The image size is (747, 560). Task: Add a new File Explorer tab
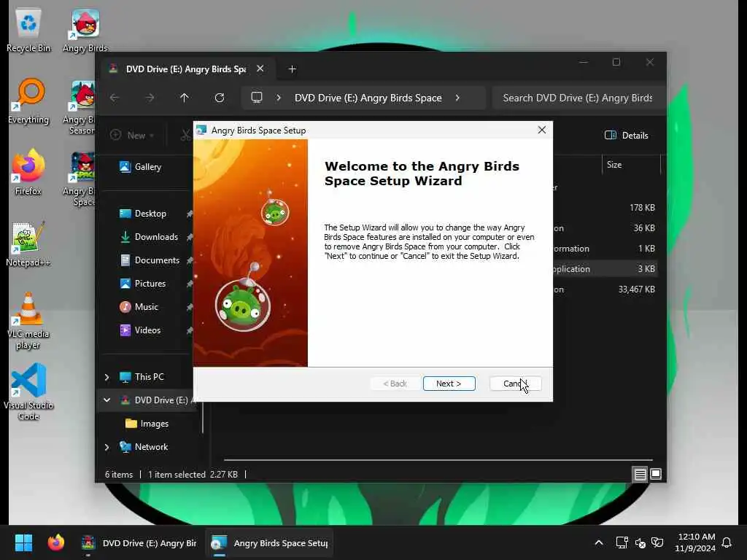[x=292, y=69]
